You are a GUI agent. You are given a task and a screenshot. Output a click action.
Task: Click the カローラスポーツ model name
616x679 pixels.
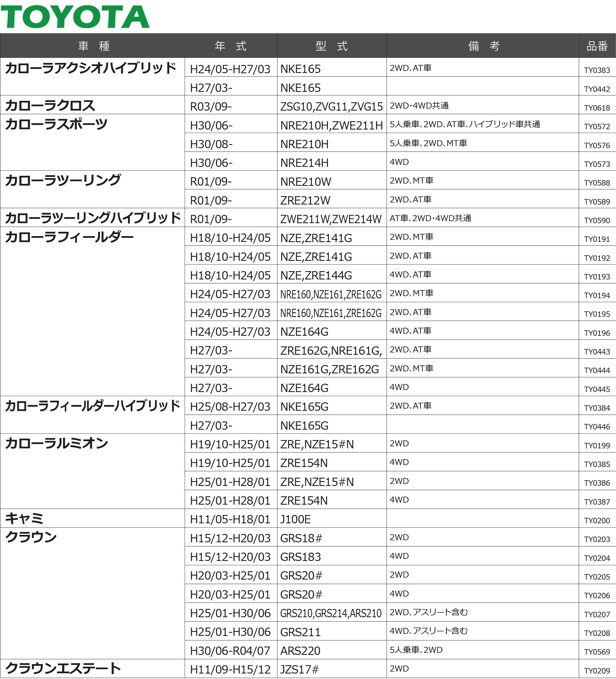[56, 124]
